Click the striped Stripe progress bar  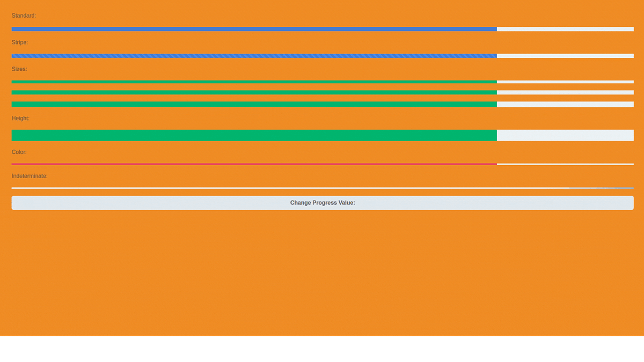[252, 55]
